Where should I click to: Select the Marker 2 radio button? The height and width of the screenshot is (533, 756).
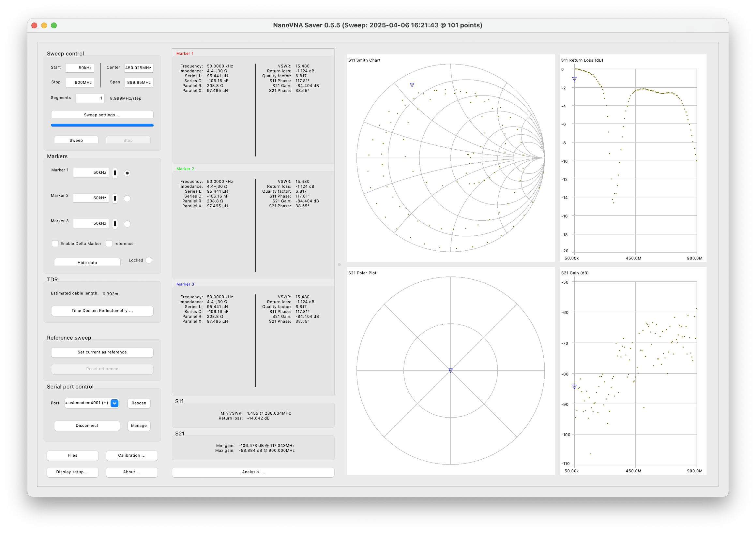click(x=127, y=199)
